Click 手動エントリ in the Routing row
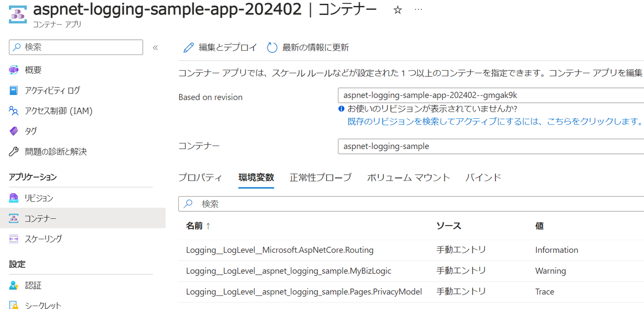The height and width of the screenshot is (309, 644). pos(461,249)
